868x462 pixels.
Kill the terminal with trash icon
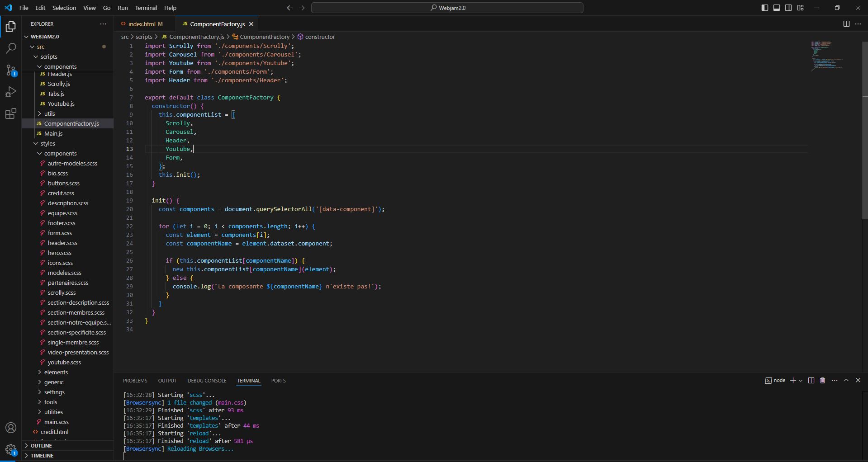(823, 381)
